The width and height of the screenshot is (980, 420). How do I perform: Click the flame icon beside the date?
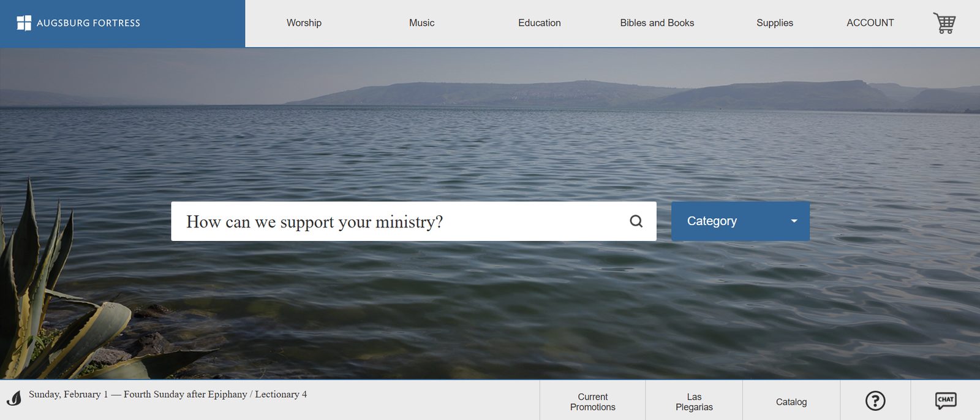click(x=14, y=399)
